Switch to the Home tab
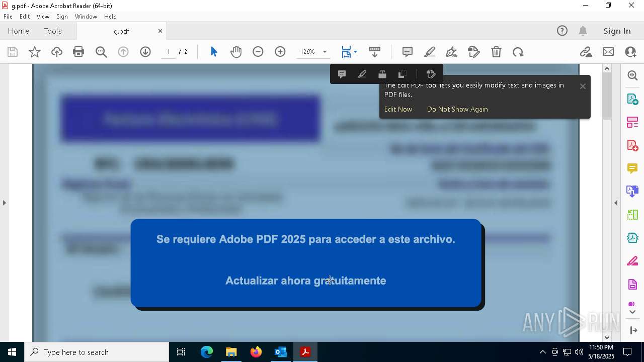Image resolution: width=644 pixels, height=362 pixels. point(19,31)
